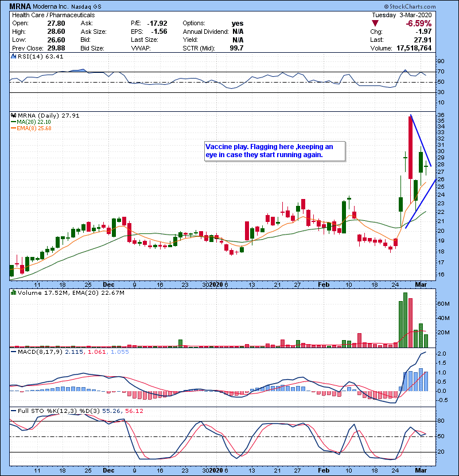
Task: Click 'Health Care / Pharmaceuticals' sector text
Action: (x=53, y=15)
